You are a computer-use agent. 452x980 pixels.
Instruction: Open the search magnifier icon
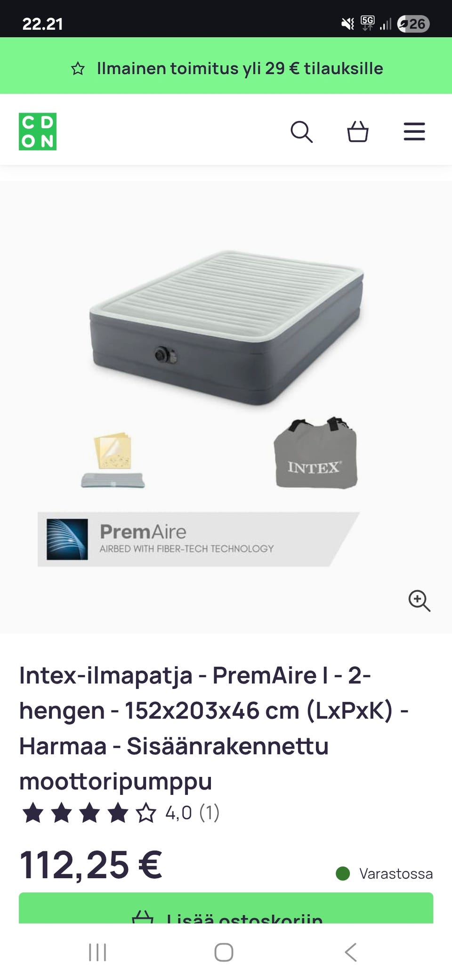301,131
